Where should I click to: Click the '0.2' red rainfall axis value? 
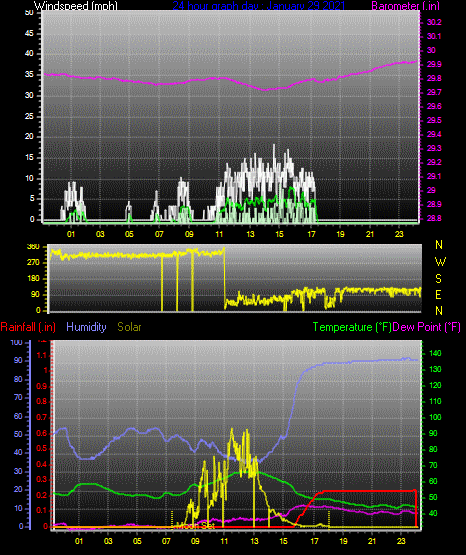click(x=42, y=495)
